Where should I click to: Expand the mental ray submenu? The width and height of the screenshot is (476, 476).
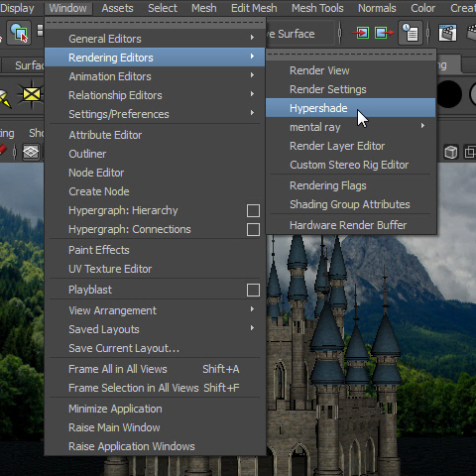350,127
